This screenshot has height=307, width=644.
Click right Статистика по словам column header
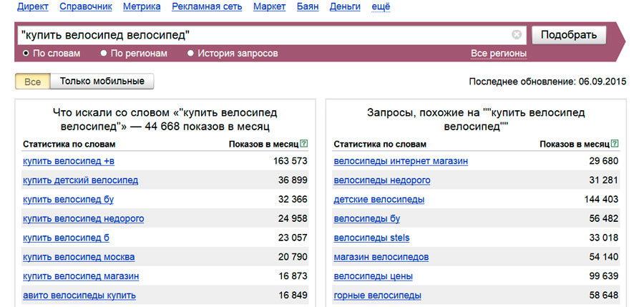click(x=380, y=145)
